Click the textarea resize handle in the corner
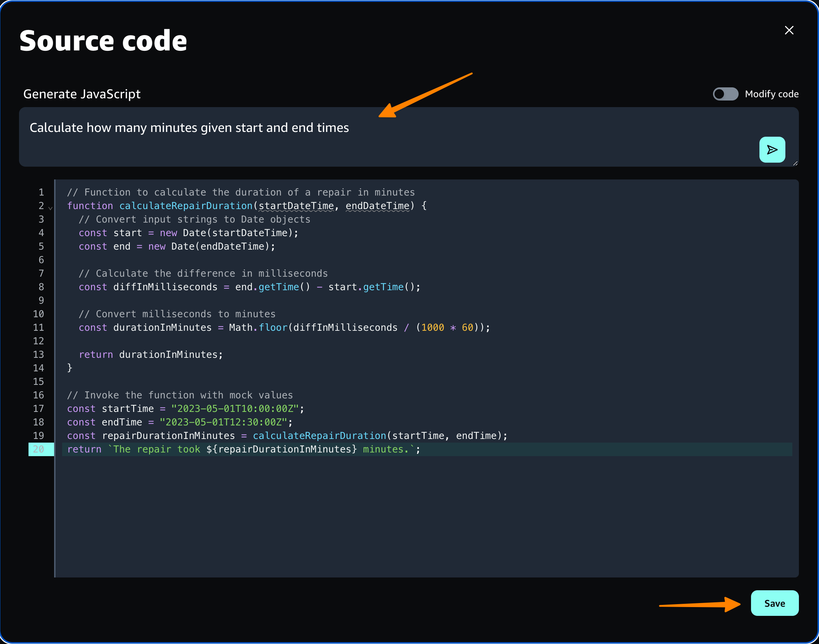Screen dimensions: 819x644 (x=795, y=163)
